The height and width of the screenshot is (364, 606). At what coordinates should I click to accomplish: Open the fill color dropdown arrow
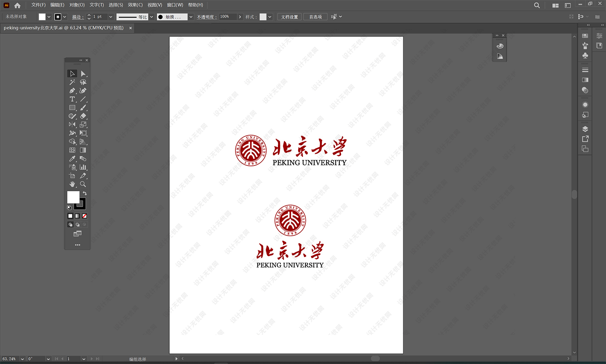49,17
